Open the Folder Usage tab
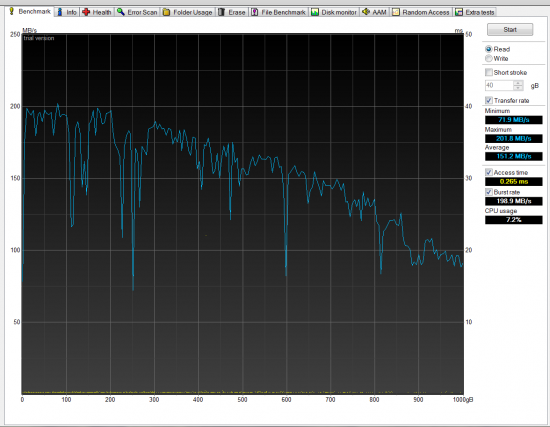Screen dimensions: 550x427 click(188, 12)
